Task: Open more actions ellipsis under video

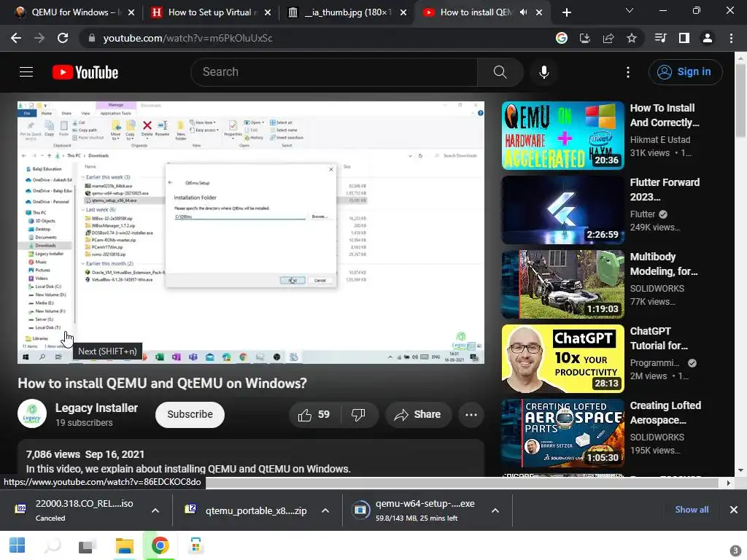Action: pyautogui.click(x=471, y=415)
